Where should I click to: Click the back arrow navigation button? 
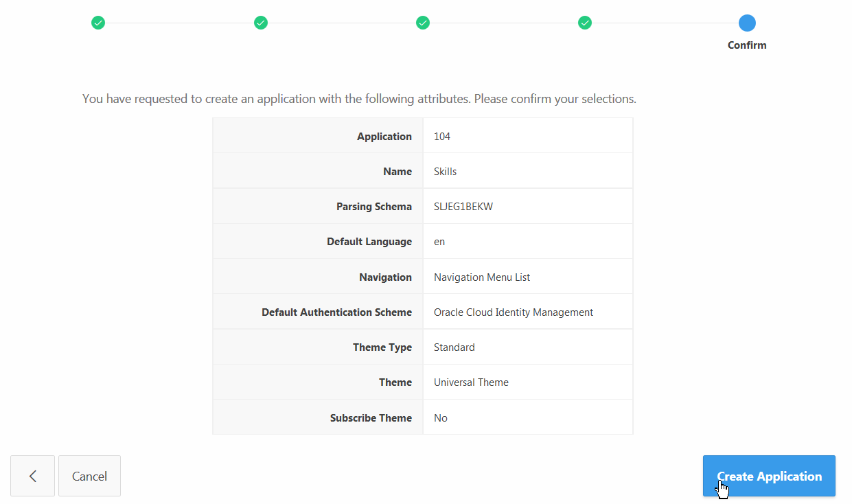pos(32,475)
